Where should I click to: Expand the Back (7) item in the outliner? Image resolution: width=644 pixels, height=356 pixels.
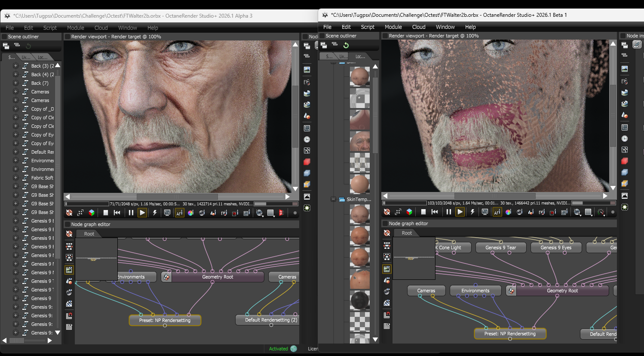tap(15, 83)
